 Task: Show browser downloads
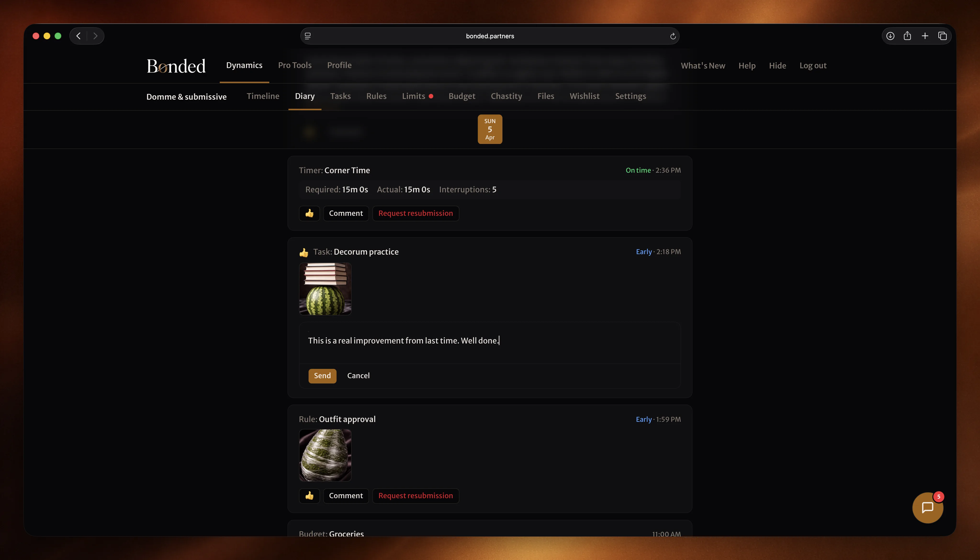click(890, 36)
